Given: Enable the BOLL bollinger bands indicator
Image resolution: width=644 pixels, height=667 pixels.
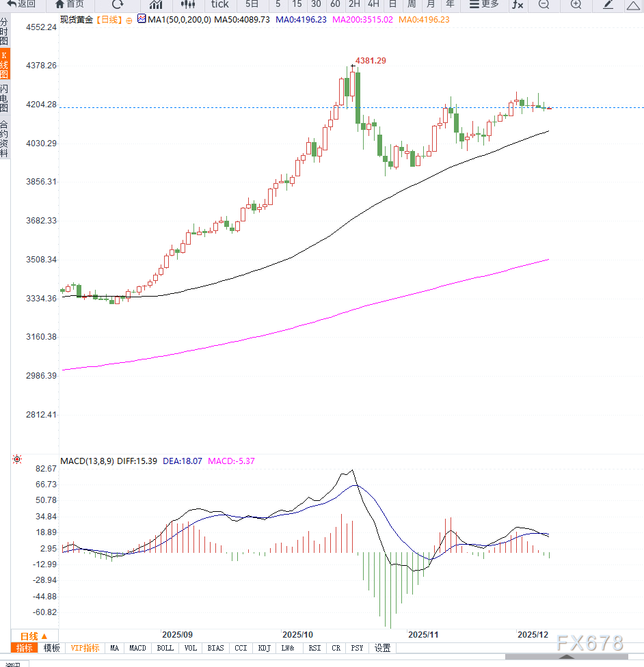Looking at the screenshot, I should coord(165,648).
